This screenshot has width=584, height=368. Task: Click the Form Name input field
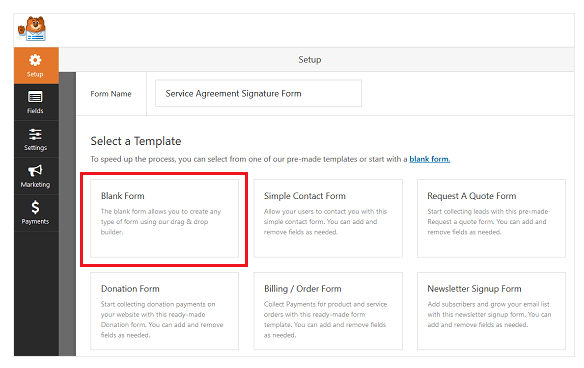258,93
